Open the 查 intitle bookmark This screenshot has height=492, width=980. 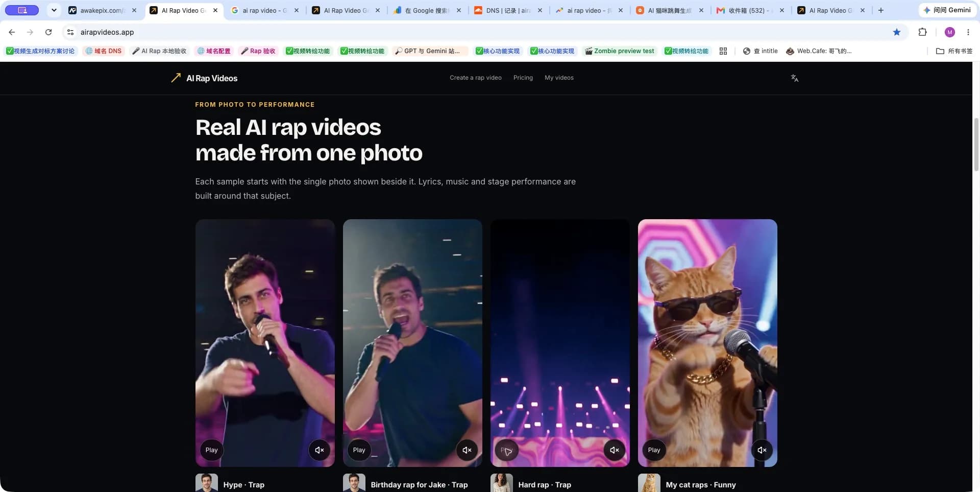(x=761, y=51)
